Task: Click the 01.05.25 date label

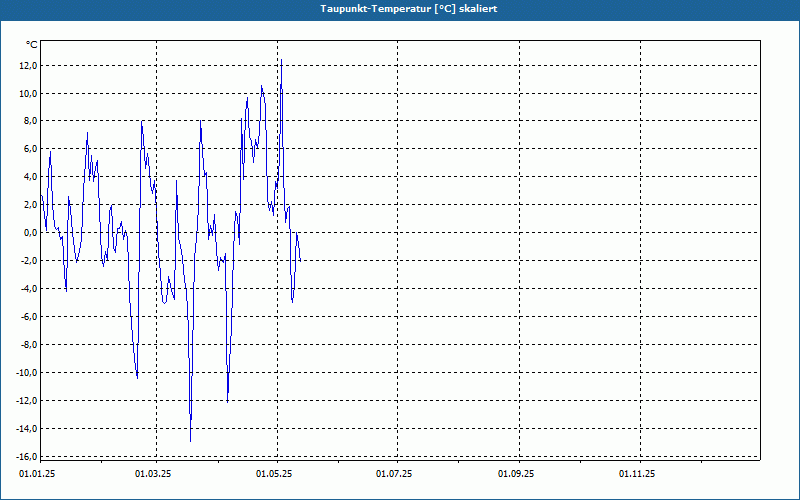Action: point(274,474)
